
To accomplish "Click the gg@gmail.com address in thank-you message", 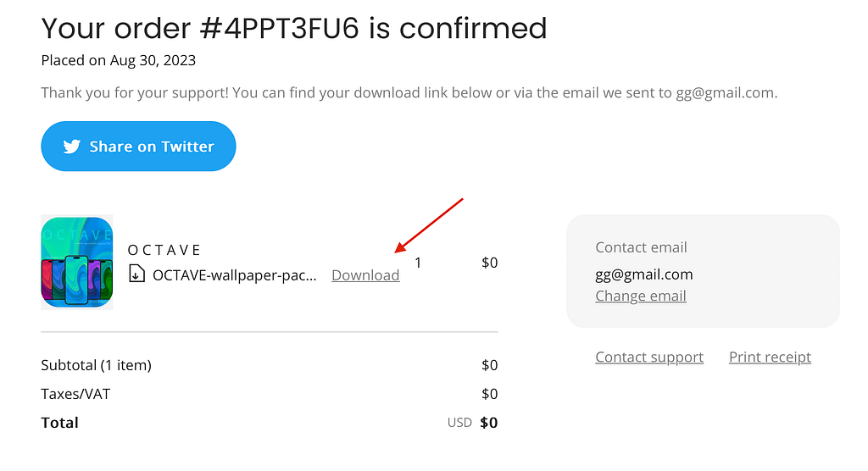I will click(x=725, y=92).
